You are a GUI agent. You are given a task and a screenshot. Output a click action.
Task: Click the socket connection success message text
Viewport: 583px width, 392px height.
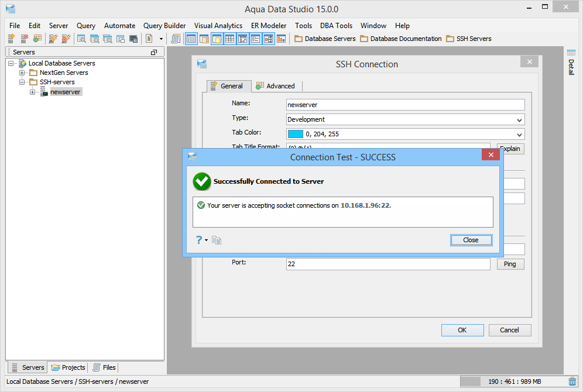pyautogui.click(x=299, y=205)
